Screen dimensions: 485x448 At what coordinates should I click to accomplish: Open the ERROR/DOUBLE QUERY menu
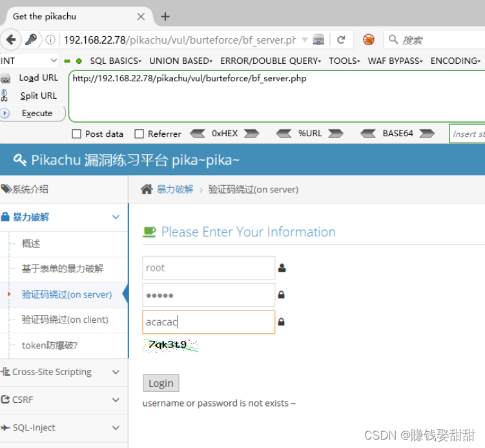point(271,61)
